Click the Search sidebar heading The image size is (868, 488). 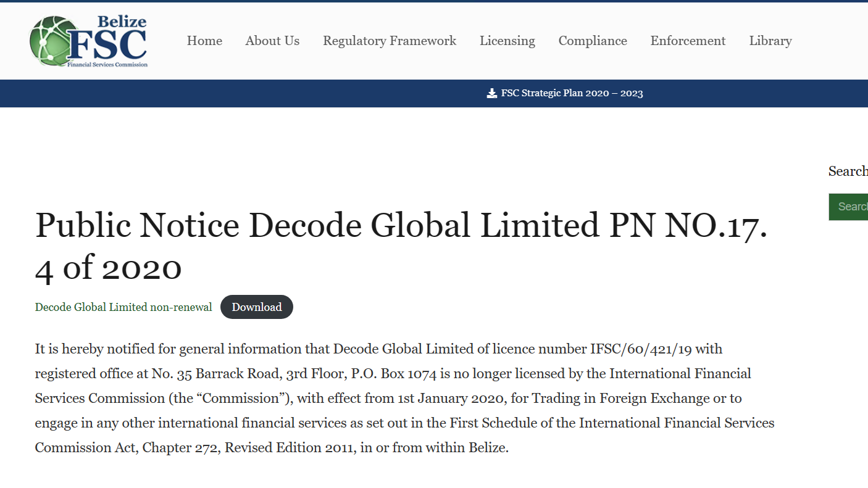click(848, 171)
